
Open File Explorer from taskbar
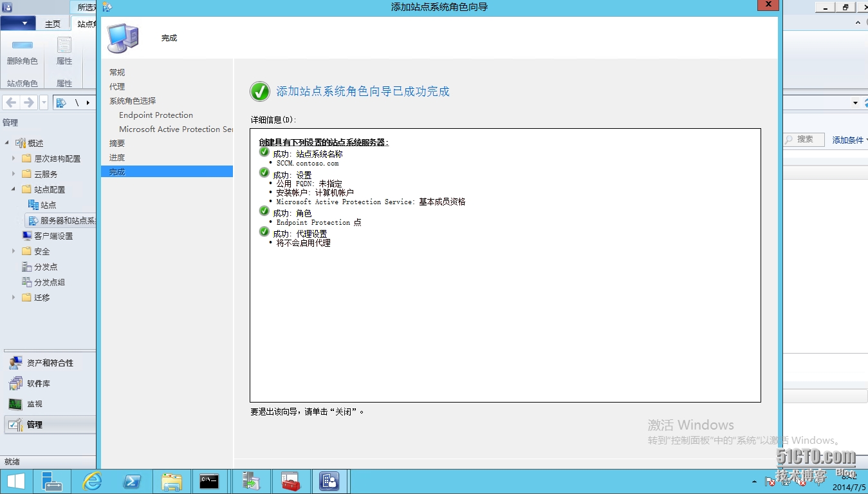[171, 481]
